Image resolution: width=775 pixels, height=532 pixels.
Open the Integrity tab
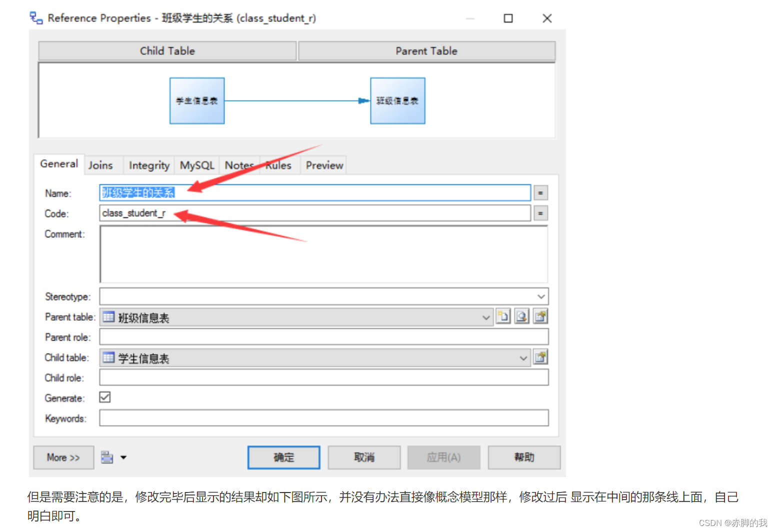click(x=149, y=165)
